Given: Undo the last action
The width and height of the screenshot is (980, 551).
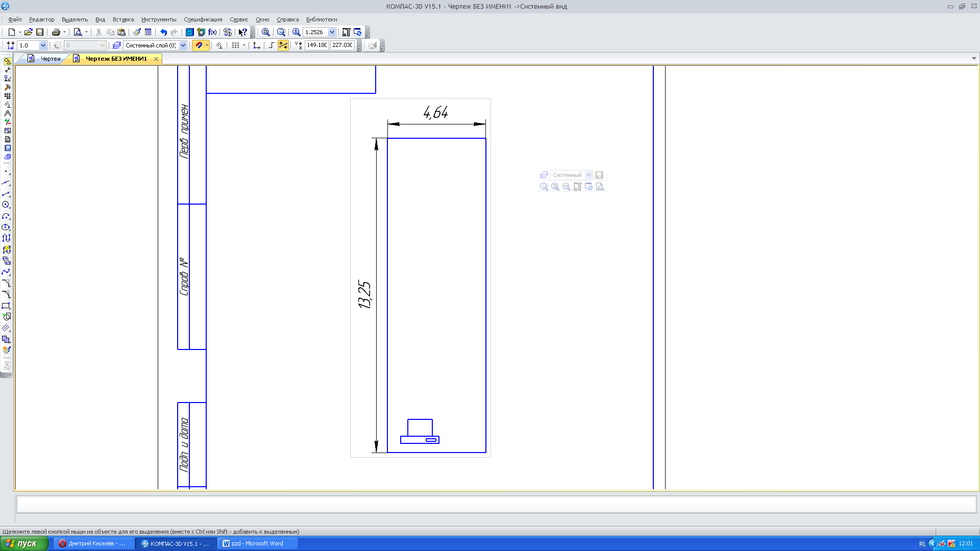Looking at the screenshot, I should pyautogui.click(x=163, y=32).
